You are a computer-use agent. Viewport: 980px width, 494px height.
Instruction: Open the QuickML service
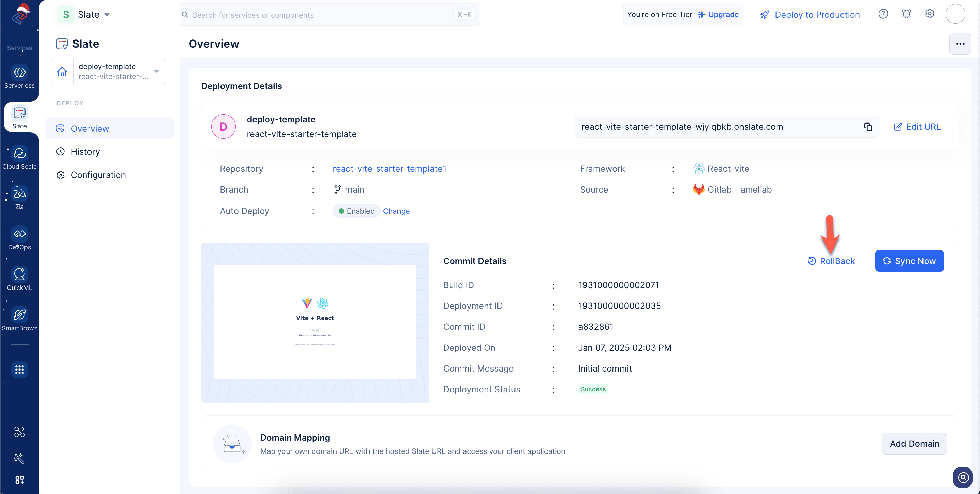tap(19, 274)
